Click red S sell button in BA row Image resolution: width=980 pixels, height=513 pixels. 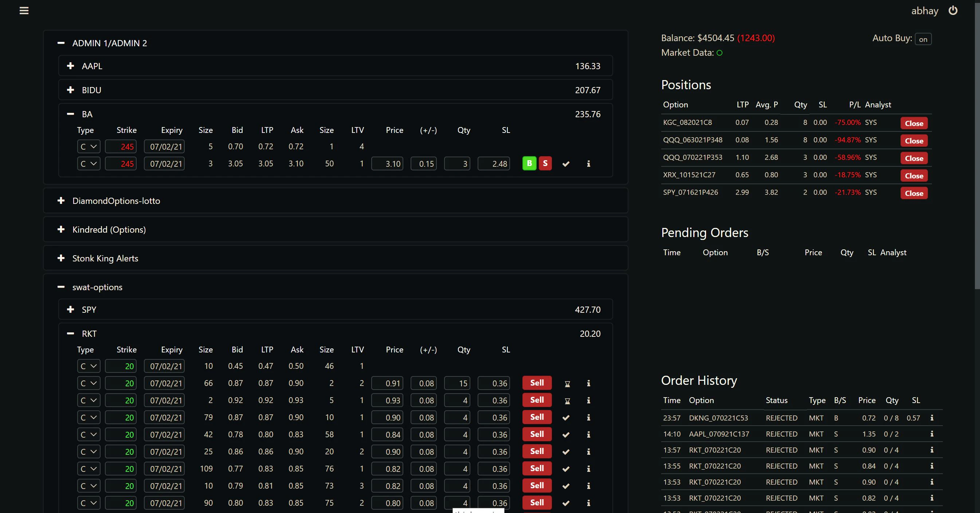[x=545, y=163]
